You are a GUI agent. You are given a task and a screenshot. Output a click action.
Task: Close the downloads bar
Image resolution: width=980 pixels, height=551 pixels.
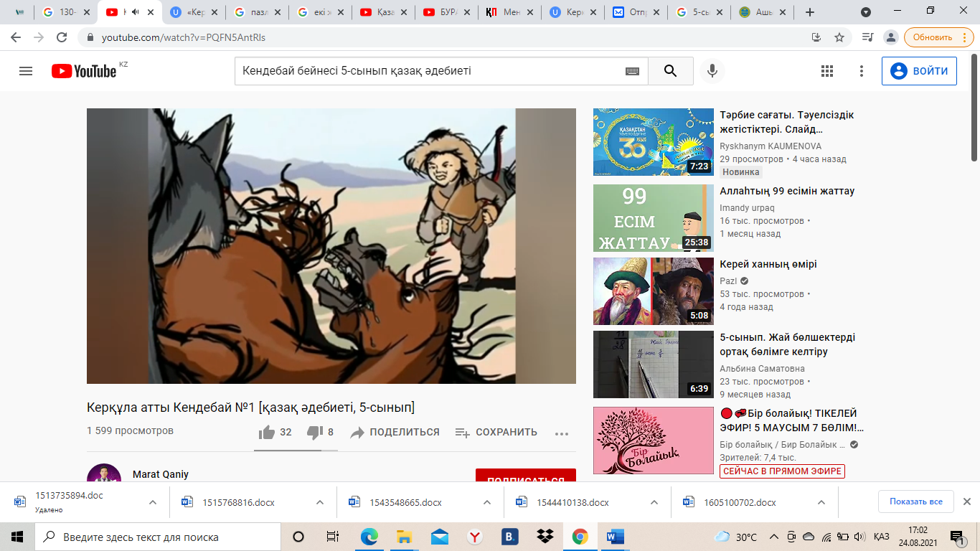966,501
